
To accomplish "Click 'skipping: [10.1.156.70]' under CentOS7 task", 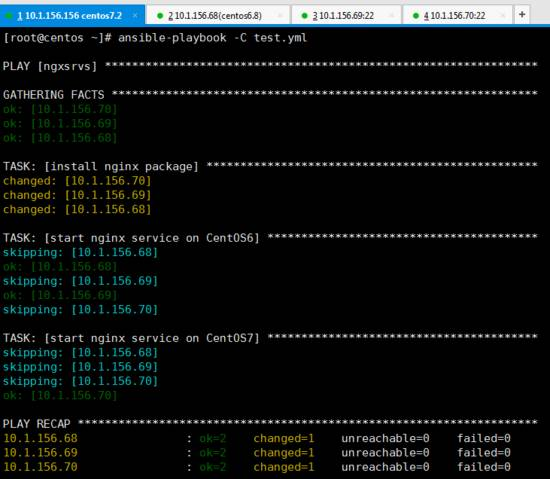I will click(81, 381).
